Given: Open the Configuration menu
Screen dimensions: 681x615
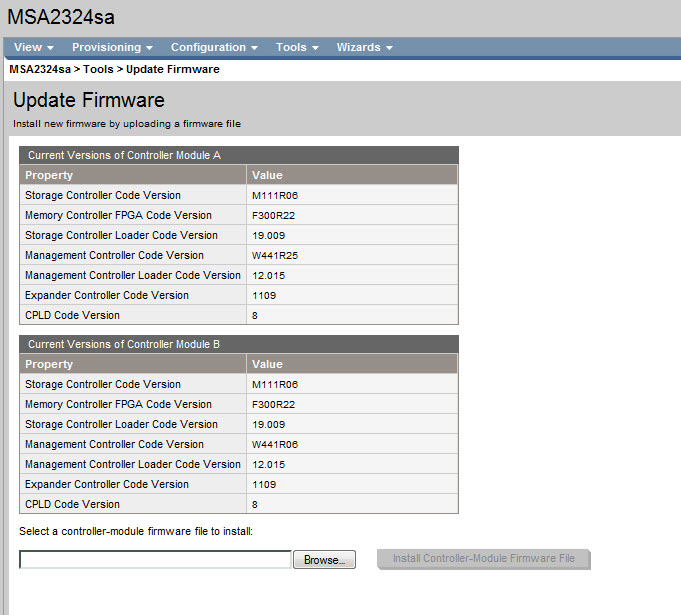Looking at the screenshot, I should 214,47.
